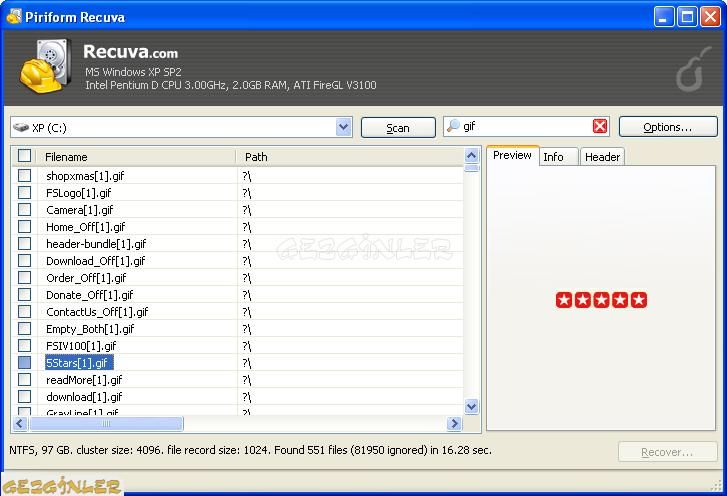727x496 pixels.
Task: Click the Piriform pear logo
Action: [693, 69]
